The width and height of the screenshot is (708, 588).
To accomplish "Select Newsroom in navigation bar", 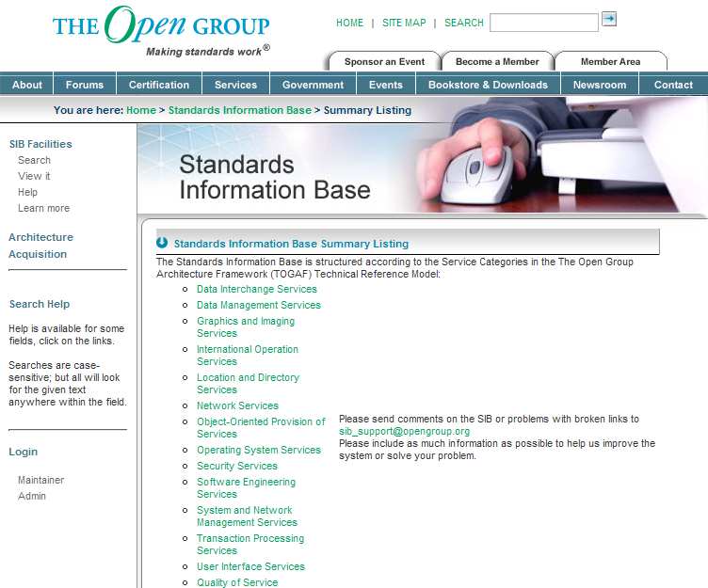I will [600, 85].
